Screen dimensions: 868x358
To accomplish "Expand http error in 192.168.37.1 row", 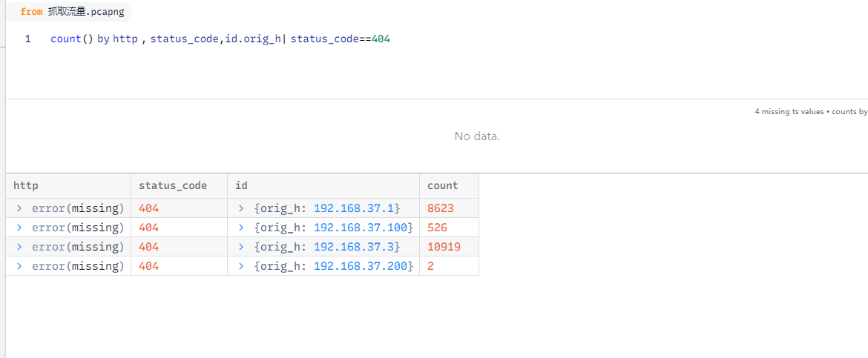I will [x=19, y=208].
